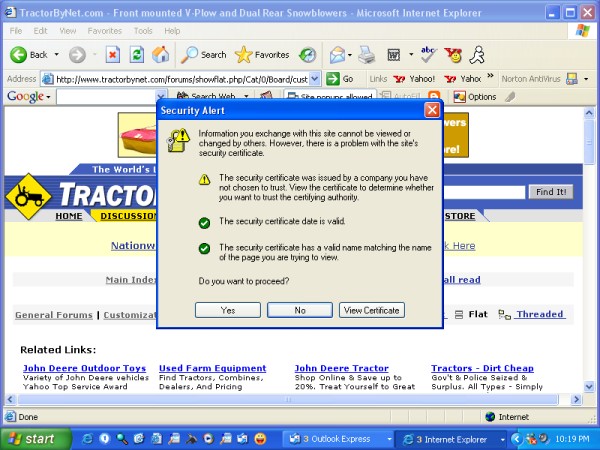
Task: Click the address bar URL field
Action: (181, 79)
